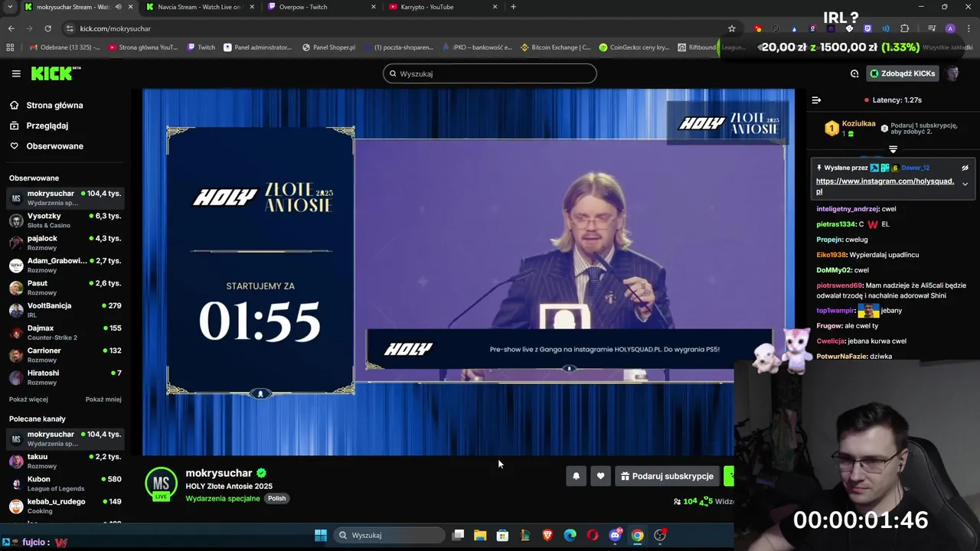Expand the pinned message chevron

[x=965, y=184]
